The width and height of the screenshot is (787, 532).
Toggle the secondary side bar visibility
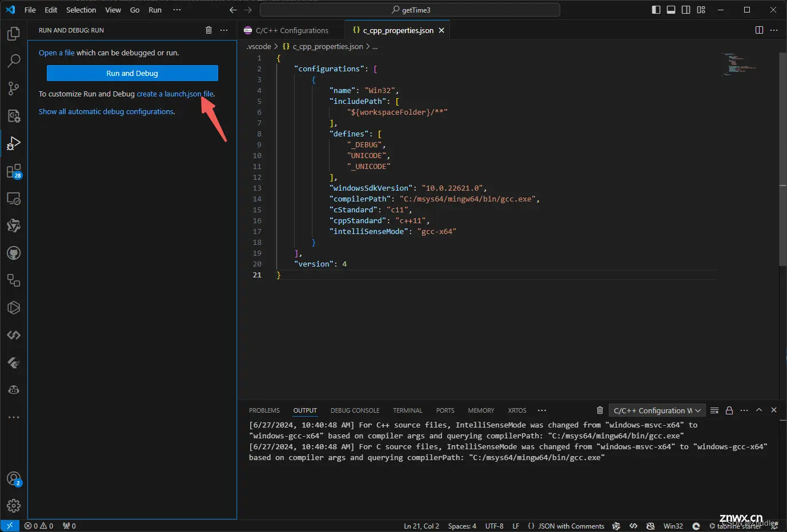click(686, 10)
